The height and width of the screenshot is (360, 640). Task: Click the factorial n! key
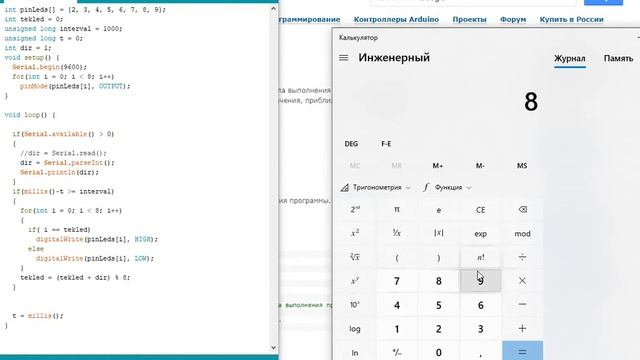[x=481, y=257]
